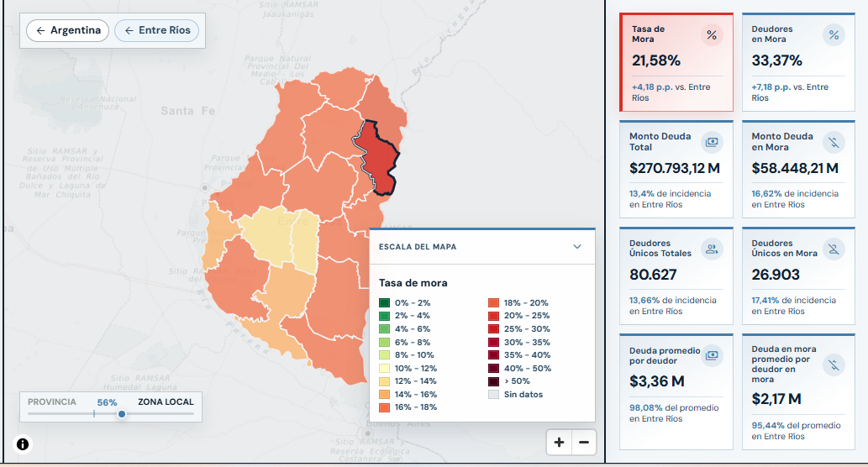868x467 pixels.
Task: Click the 35% - 40% legend swatch
Action: (493, 355)
